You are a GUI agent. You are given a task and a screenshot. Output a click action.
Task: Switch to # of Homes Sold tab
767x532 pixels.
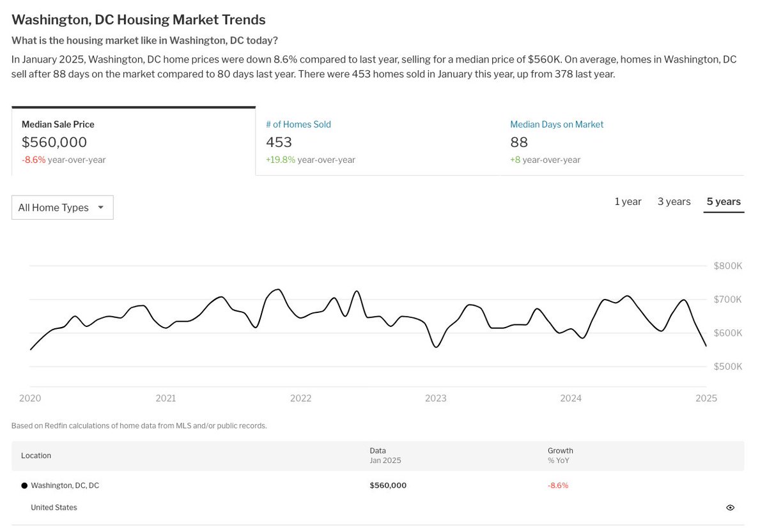(x=377, y=141)
